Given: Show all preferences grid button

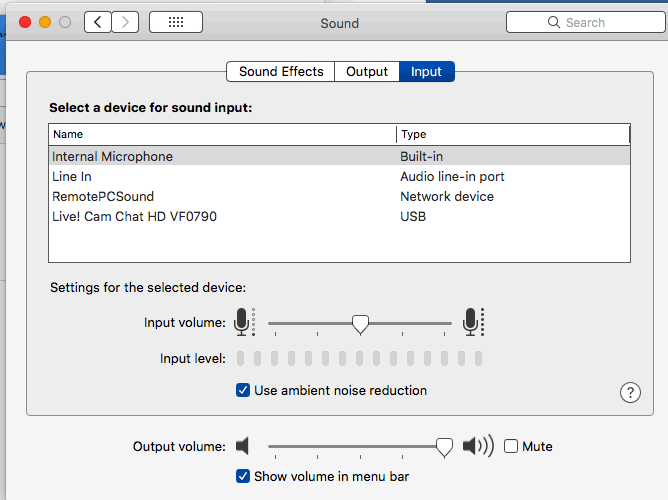Looking at the screenshot, I should coord(175,22).
